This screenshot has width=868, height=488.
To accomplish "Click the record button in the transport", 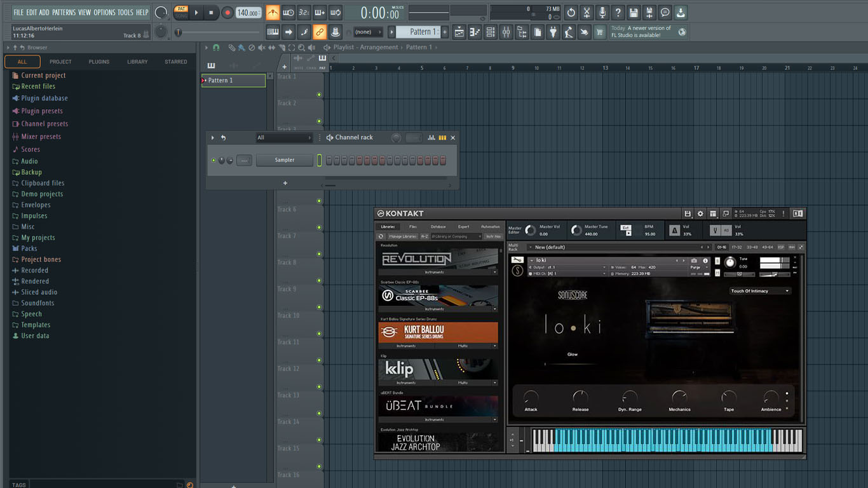I will [x=227, y=12].
